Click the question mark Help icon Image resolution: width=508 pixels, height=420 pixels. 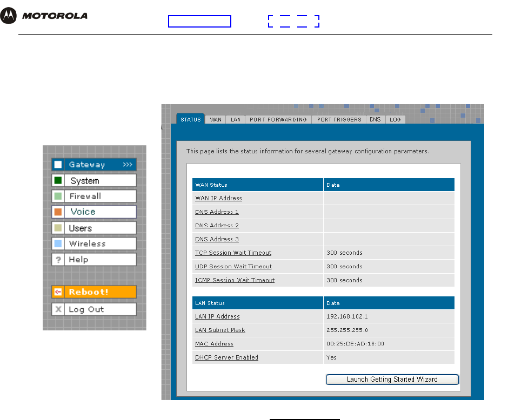click(58, 260)
